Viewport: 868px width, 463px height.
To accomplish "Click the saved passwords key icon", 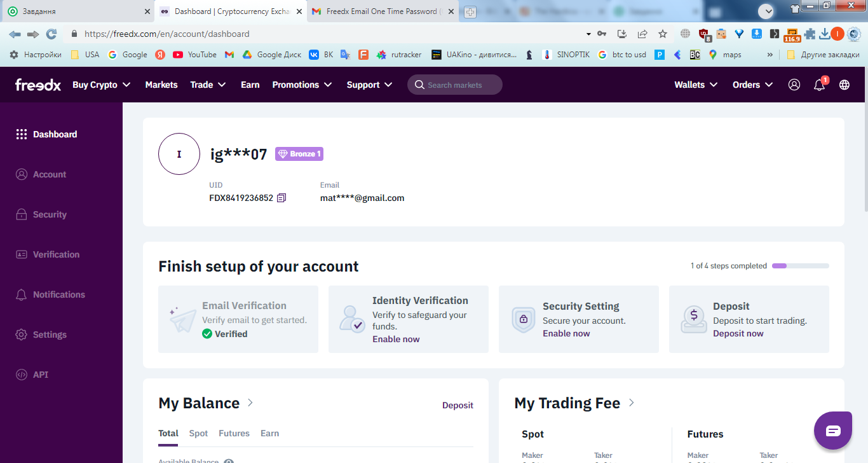I will click(x=602, y=34).
